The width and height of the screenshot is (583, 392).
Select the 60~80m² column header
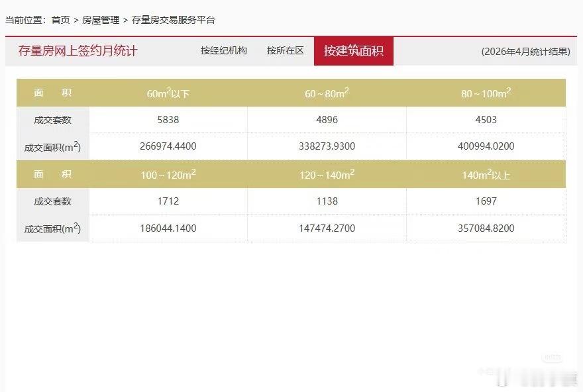pos(327,93)
